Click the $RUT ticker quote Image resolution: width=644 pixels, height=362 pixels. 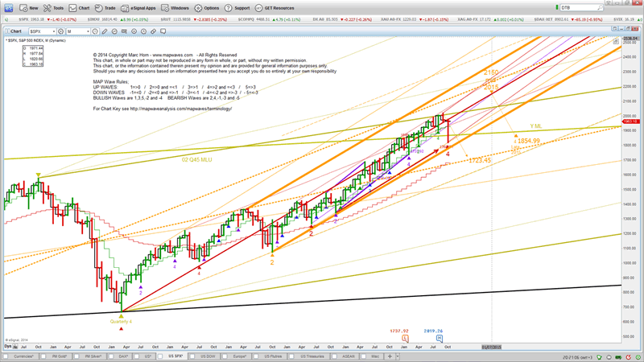click(194, 19)
